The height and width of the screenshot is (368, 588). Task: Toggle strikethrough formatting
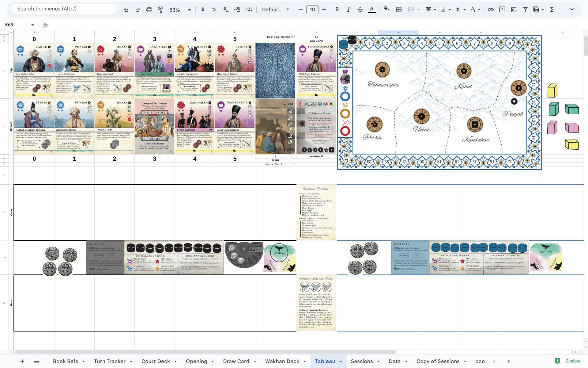[x=360, y=10]
